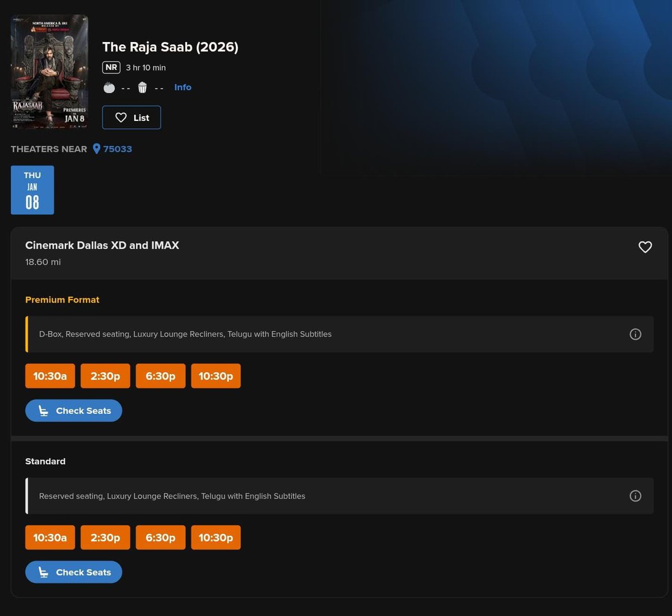Click Standard Reserved seating amenities description
672x616 pixels.
tap(172, 496)
